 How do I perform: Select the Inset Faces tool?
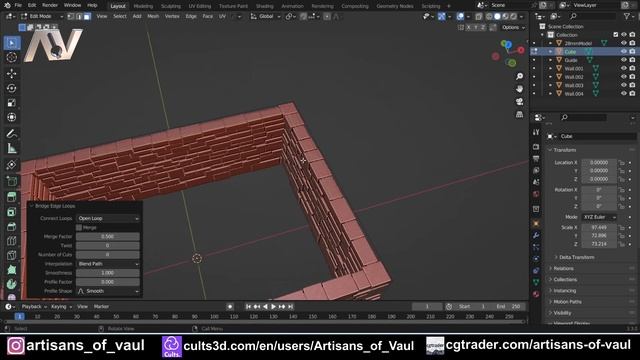tap(12, 212)
